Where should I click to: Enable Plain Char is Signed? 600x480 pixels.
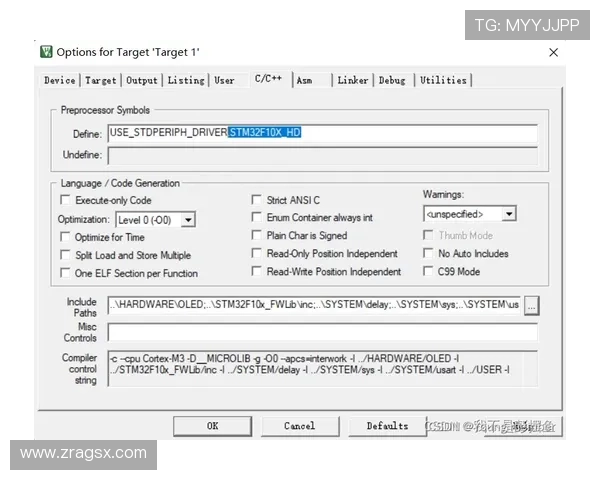(x=257, y=236)
